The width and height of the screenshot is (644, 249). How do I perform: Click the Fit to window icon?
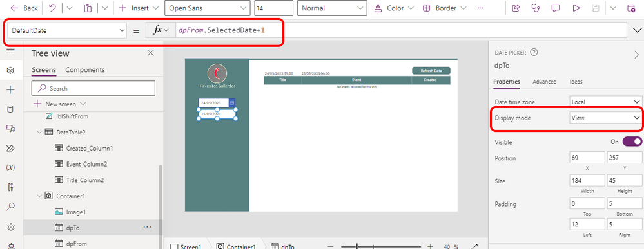(474, 246)
